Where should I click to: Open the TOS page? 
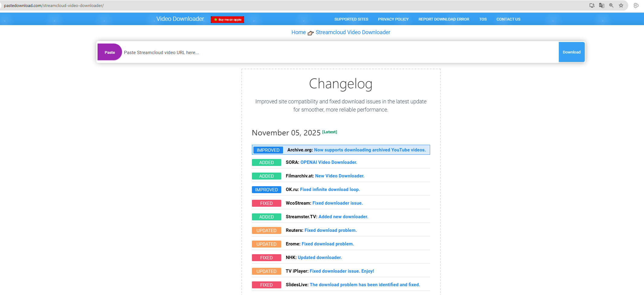483,19
